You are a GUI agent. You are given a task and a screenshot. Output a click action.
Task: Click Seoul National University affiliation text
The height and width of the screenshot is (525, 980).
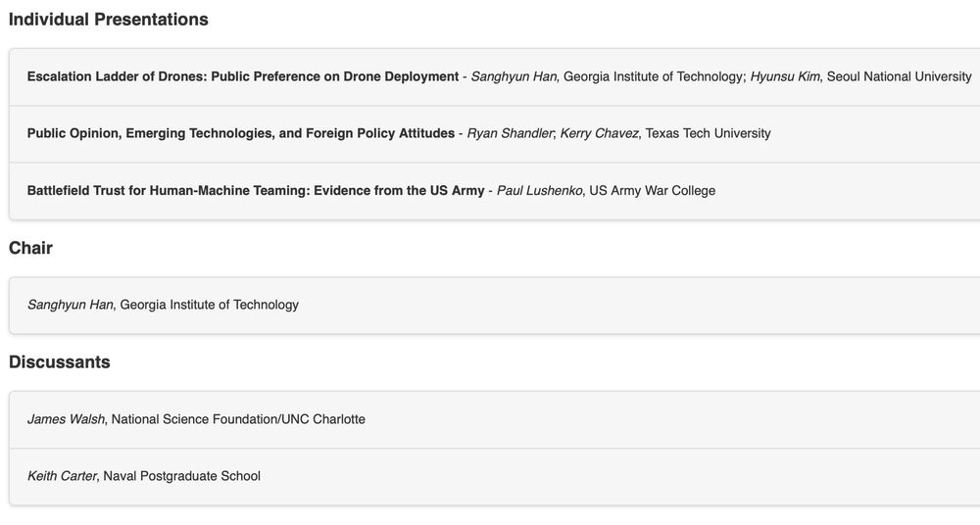[x=899, y=76]
